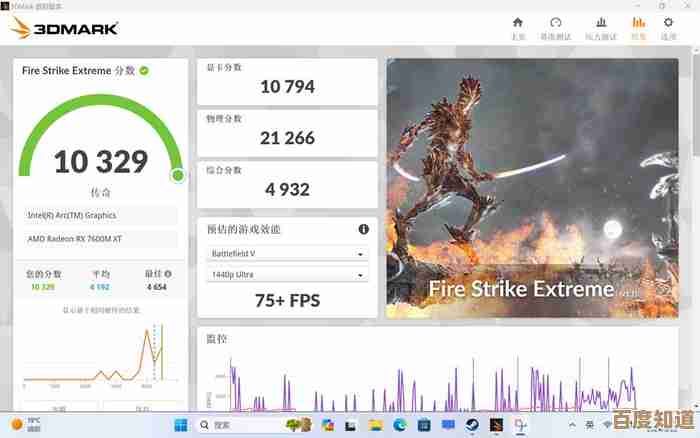
Task: Click the 75+ FPS estimate
Action: (x=288, y=300)
